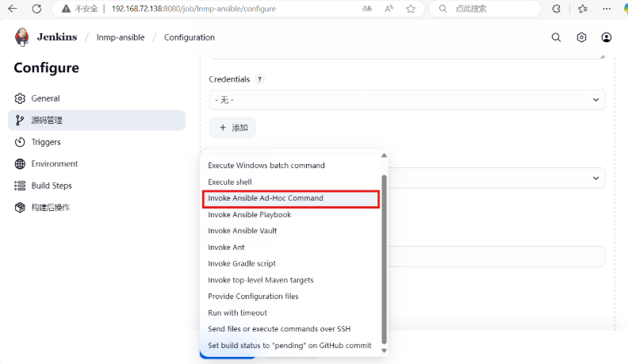This screenshot has width=628, height=364.
Task: Reload the page with the refresh icon
Action: 36,9
